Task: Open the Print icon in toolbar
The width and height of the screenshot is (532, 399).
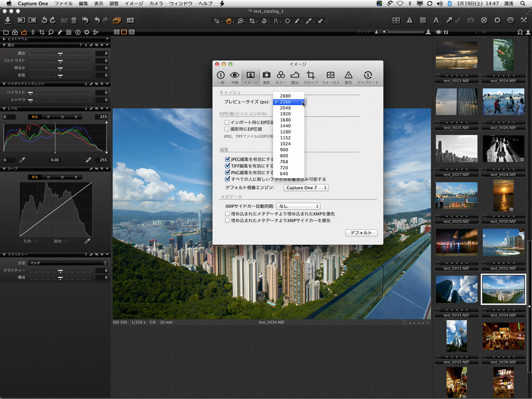Action: click(510, 20)
